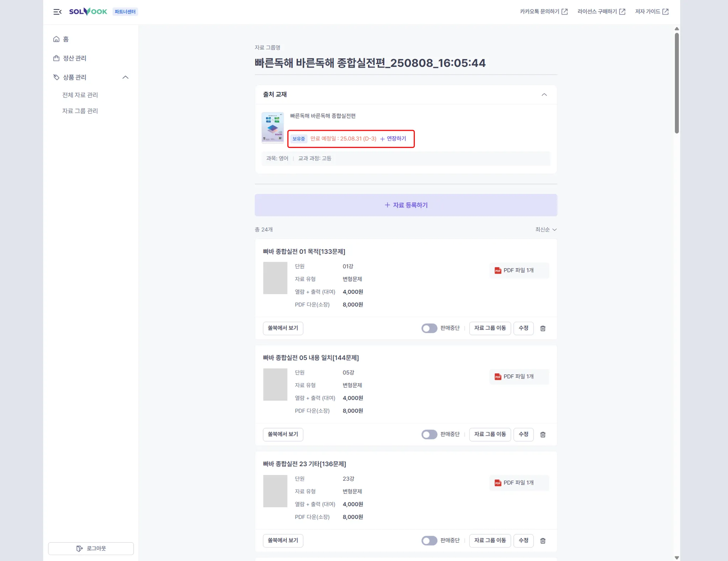Viewport: 728px width, 561px height.
Task: Click 쏠북에서 보기 for 05 내용 일치
Action: [283, 434]
